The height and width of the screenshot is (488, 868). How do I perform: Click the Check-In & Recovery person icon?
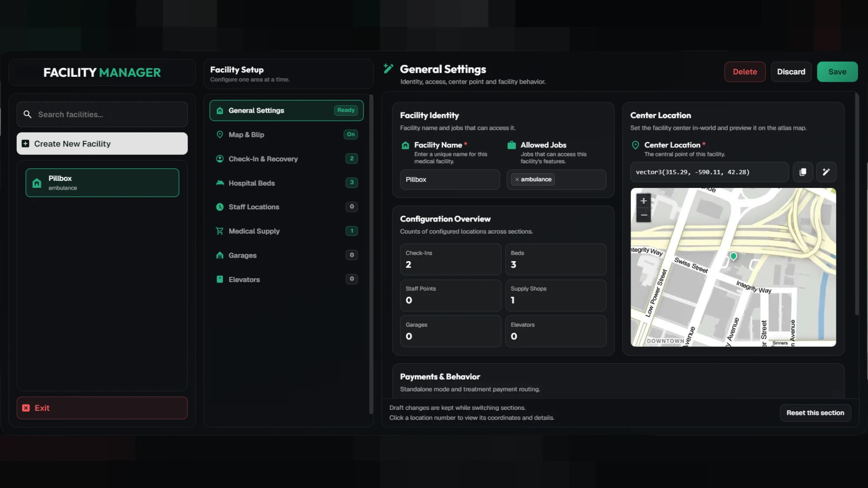coord(220,159)
